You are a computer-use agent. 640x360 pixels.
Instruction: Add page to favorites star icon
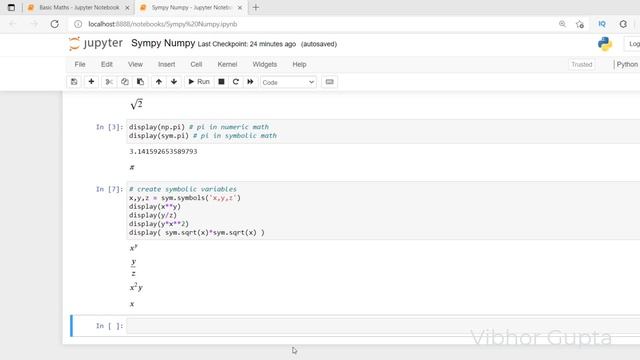580,24
